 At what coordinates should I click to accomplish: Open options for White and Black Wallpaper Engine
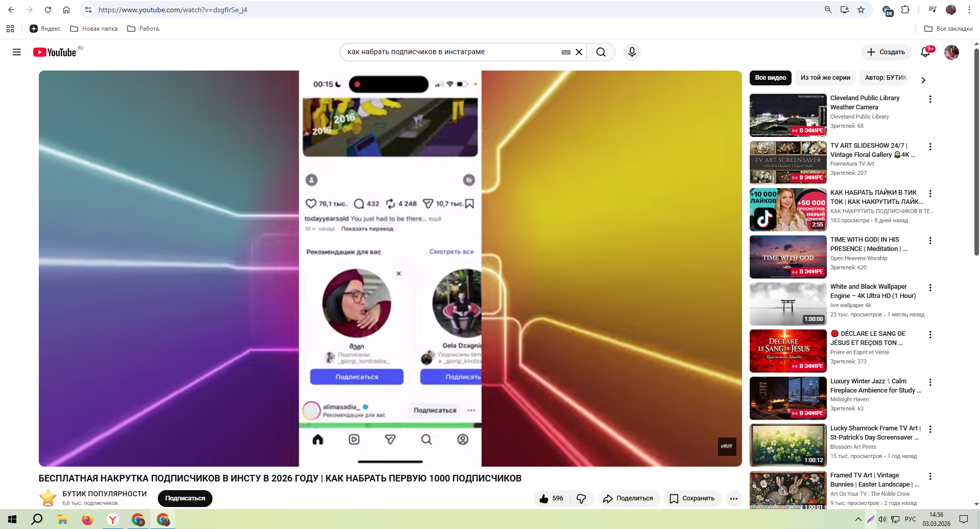pos(930,288)
